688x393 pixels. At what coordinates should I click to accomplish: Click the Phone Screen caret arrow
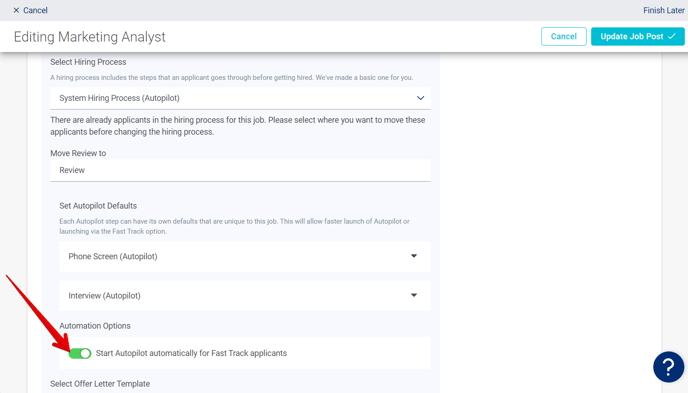click(414, 256)
